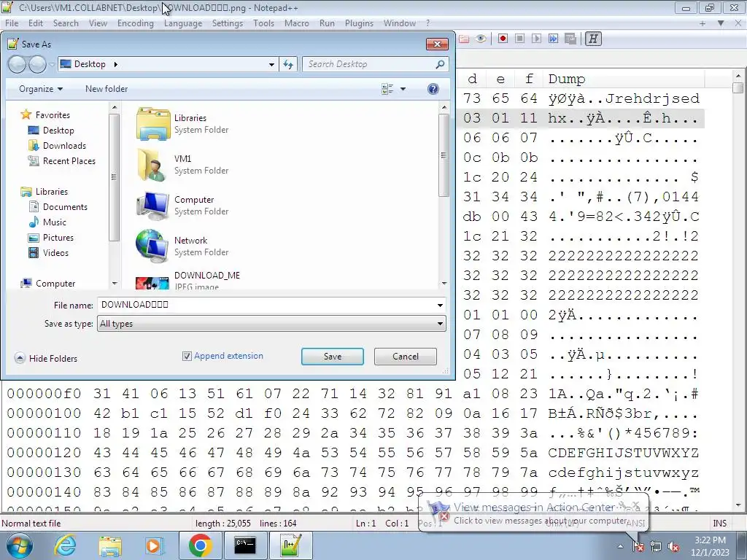747x560 pixels.
Task: Open the Settings menu
Action: click(228, 23)
